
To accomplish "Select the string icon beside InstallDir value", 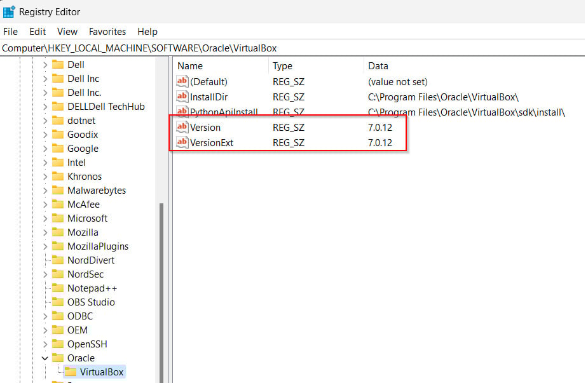I will point(182,97).
